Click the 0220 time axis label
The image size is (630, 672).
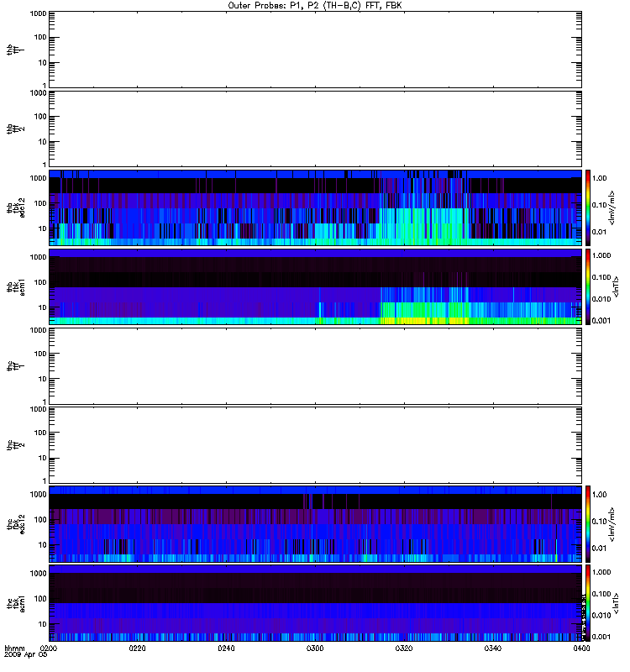point(137,648)
